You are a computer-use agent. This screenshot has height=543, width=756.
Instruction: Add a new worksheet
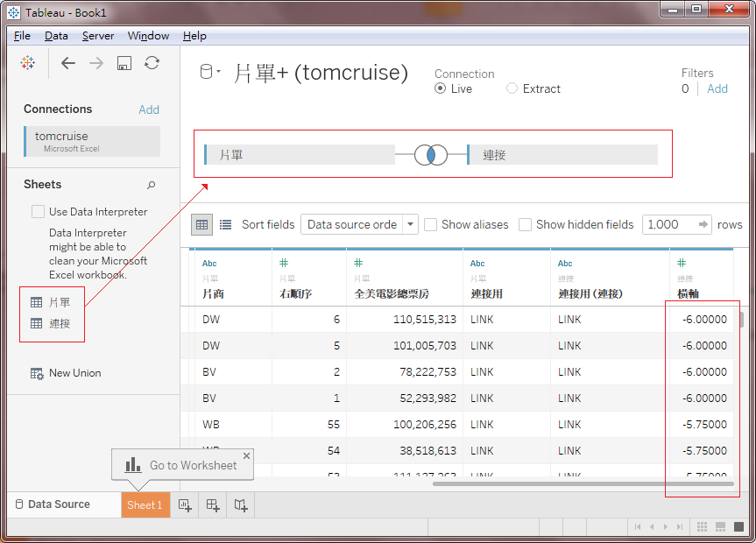point(185,505)
